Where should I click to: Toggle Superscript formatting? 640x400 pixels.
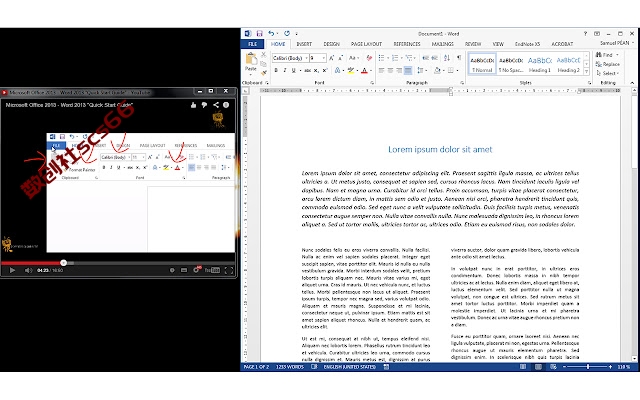tap(325, 70)
